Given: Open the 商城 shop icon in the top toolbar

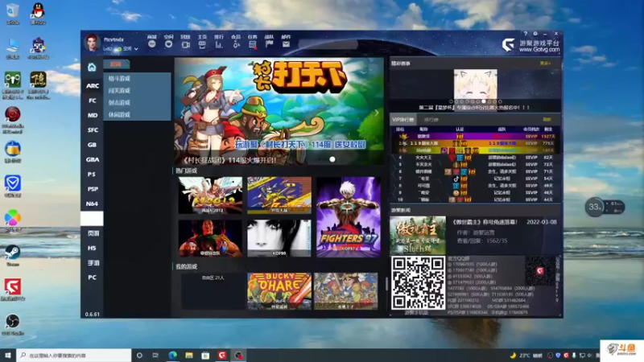Looking at the screenshot, I should pos(152,44).
